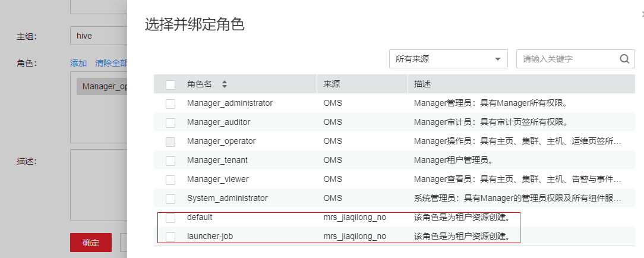Select the default role checkbox
Screen dimensions: 644x258
coord(171,218)
